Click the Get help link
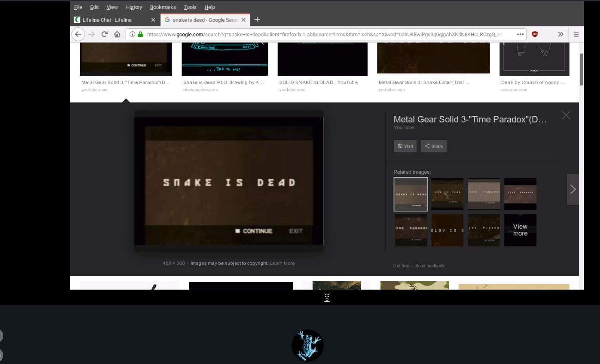Screen dimensions: 600x364 tap(401, 266)
